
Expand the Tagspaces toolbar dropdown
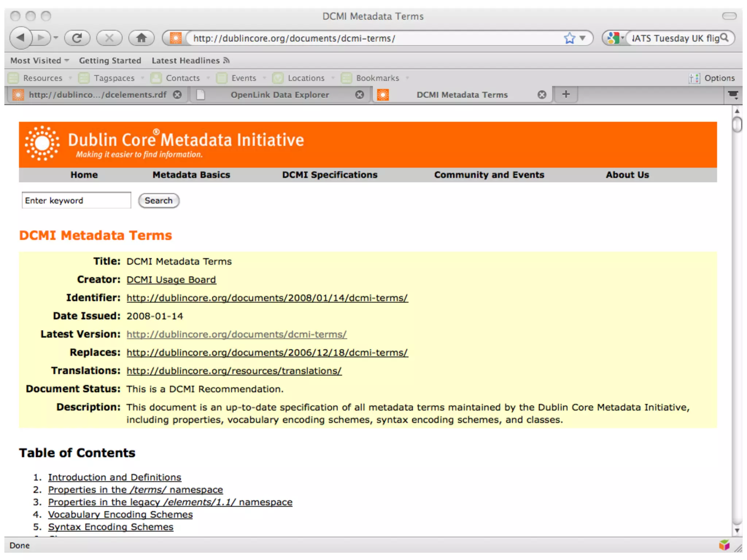coord(143,78)
